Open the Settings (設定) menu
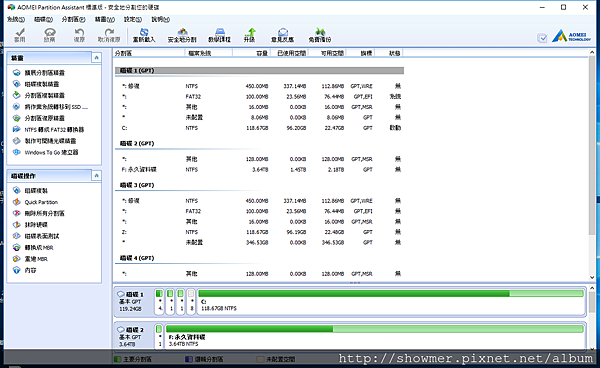Image resolution: width=600 pixels, height=368 pixels. pyautogui.click(x=133, y=19)
